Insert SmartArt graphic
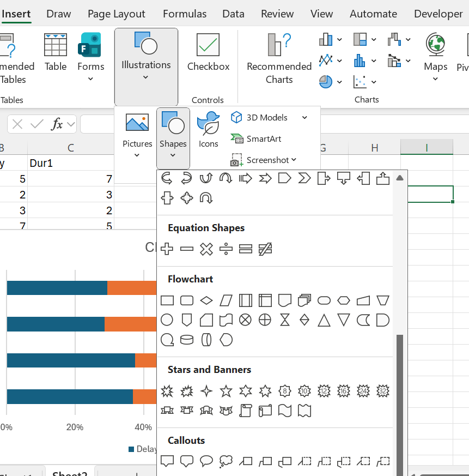The height and width of the screenshot is (476, 469). [255, 138]
